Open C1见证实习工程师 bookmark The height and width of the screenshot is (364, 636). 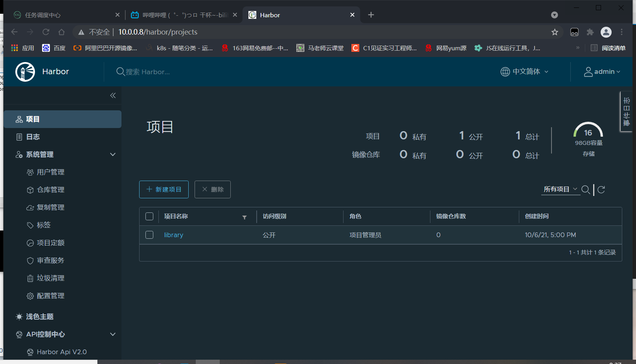point(384,48)
